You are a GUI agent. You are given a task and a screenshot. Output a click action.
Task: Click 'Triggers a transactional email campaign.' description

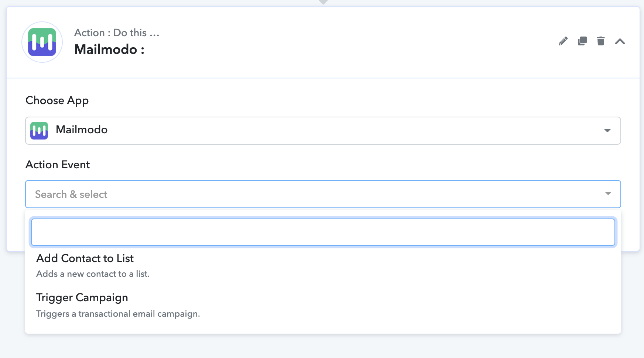click(x=118, y=314)
